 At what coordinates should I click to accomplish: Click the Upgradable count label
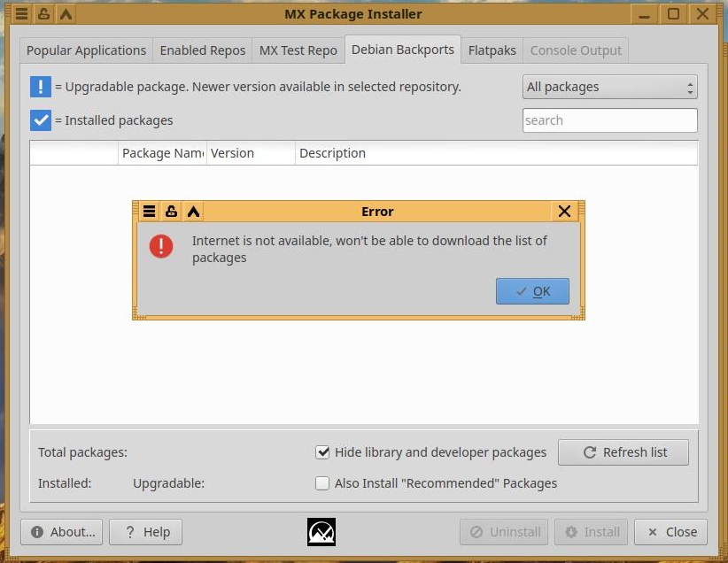point(168,483)
